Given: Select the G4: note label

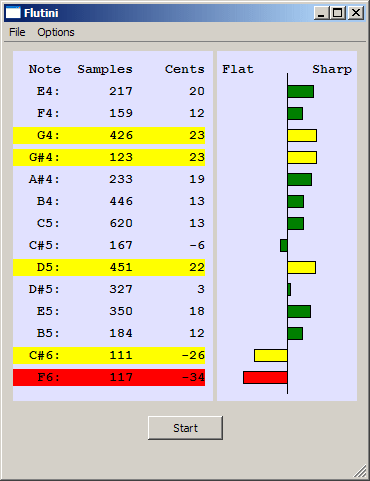Looking at the screenshot, I should pyautogui.click(x=48, y=135).
